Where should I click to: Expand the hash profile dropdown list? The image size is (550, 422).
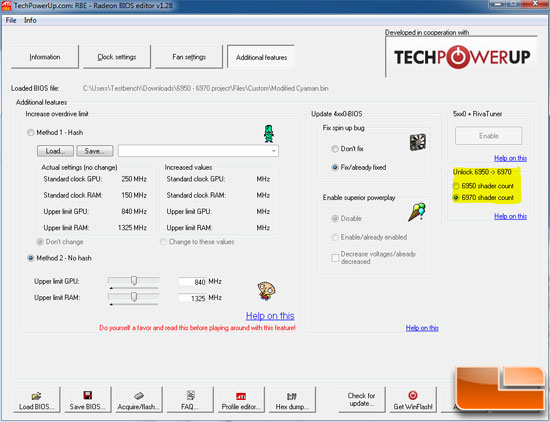(x=274, y=151)
